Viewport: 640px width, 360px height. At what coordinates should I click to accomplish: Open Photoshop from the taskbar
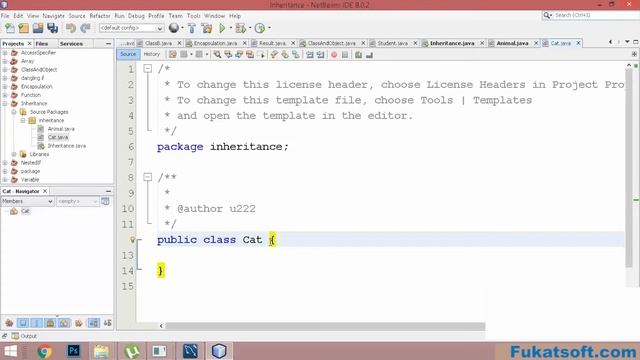coord(73,351)
